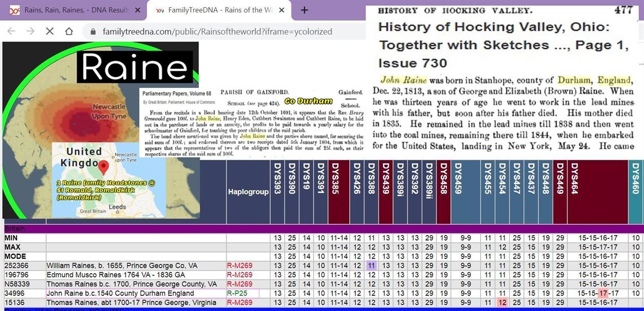Screen dimensions: 644x311
Task: Open green R-P25 haplogroup link
Action: coord(237,294)
